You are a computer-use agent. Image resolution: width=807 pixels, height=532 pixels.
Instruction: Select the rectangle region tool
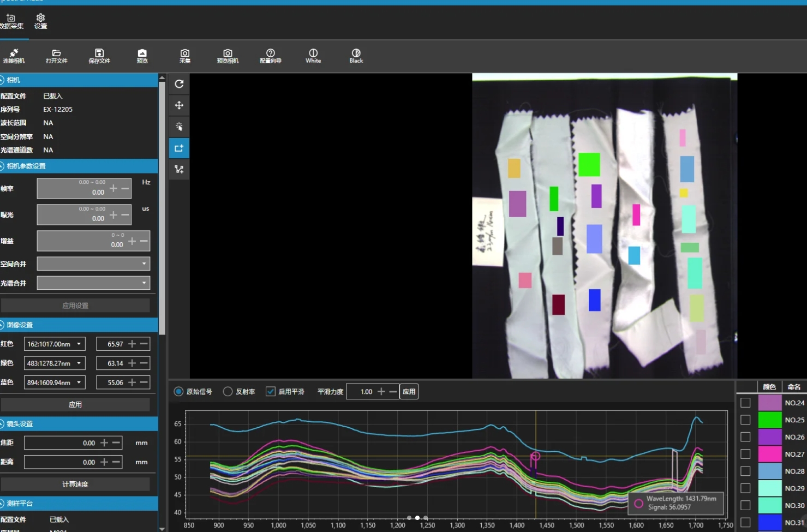179,148
